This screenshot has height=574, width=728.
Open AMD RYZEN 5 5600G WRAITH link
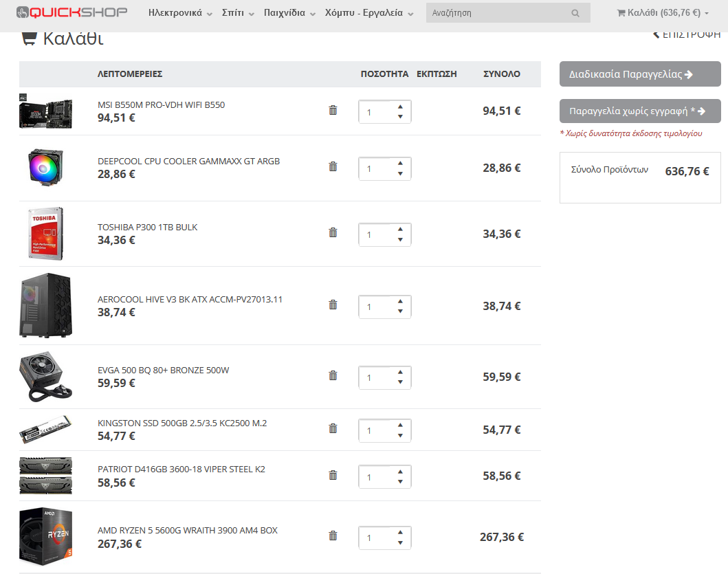(x=187, y=530)
